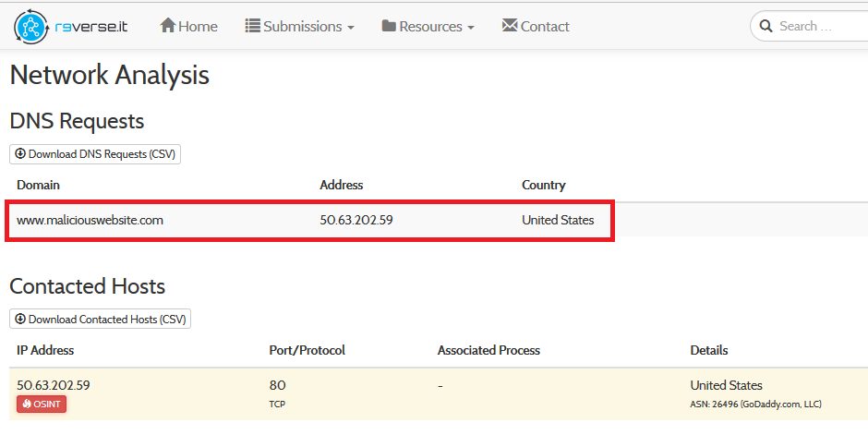Click the Resources folder icon
Image resolution: width=868 pixels, height=447 pixels.
pos(389,26)
